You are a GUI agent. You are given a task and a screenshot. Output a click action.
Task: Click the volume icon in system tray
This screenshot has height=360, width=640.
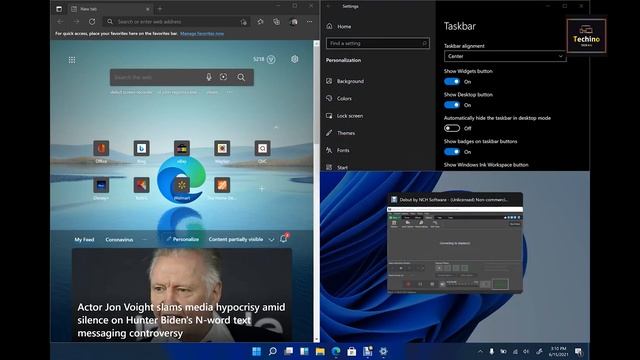526,351
